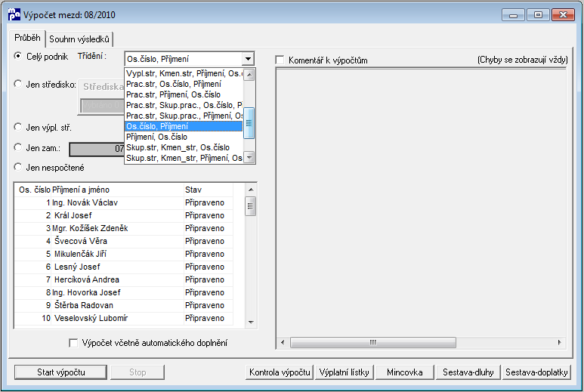Image resolution: width=584 pixels, height=392 pixels.
Task: Select row Hercíková Andrea
Action: [124, 279]
